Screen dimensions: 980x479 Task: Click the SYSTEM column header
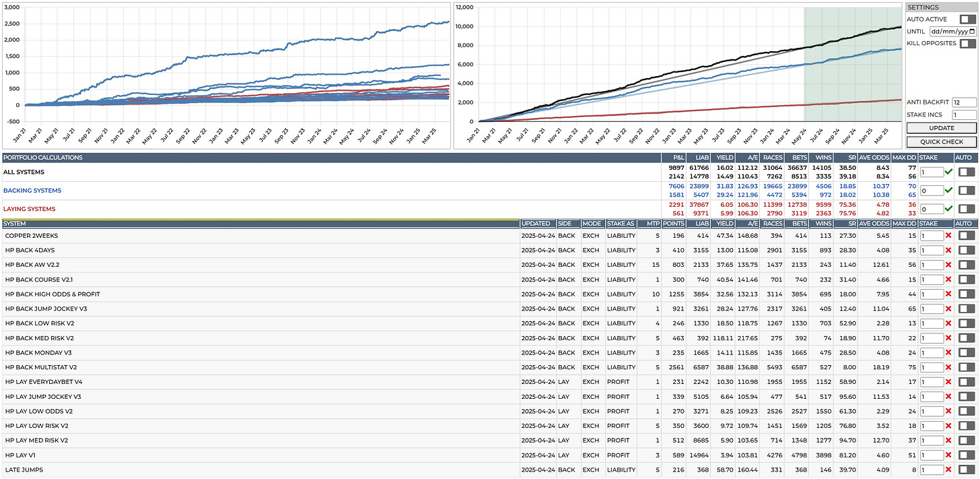pyautogui.click(x=261, y=223)
